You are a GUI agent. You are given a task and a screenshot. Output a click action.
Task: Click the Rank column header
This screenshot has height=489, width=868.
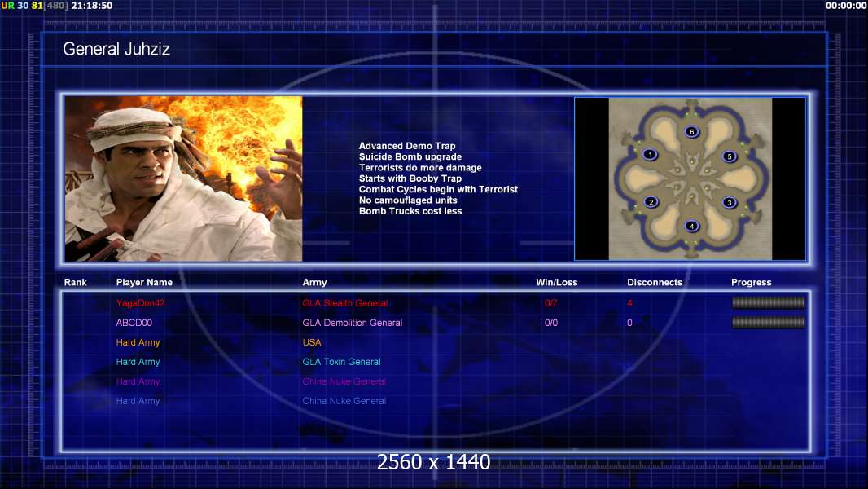[x=75, y=282]
